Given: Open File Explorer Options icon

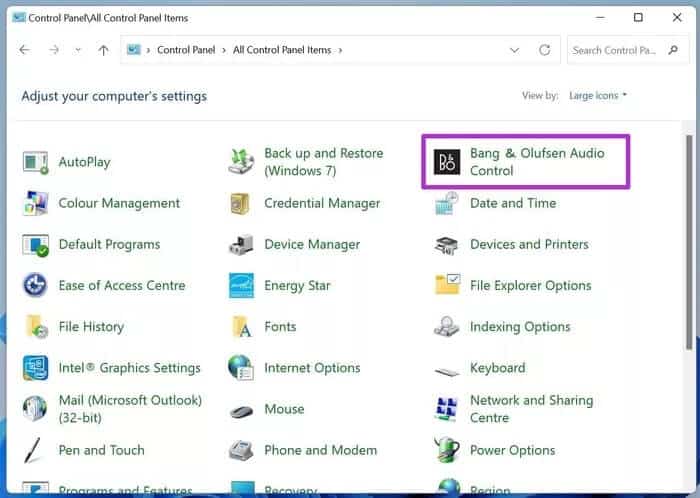Looking at the screenshot, I should (x=447, y=284).
